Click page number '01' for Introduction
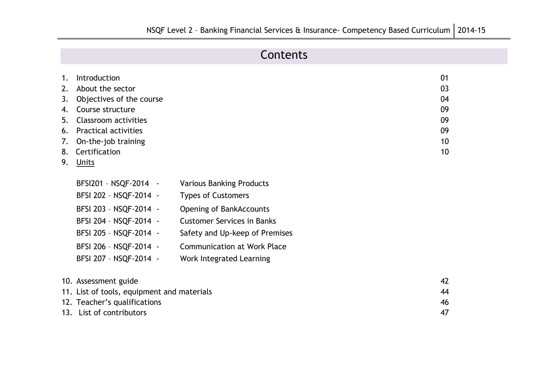Screen dimensions: 554x392 pyautogui.click(x=444, y=78)
